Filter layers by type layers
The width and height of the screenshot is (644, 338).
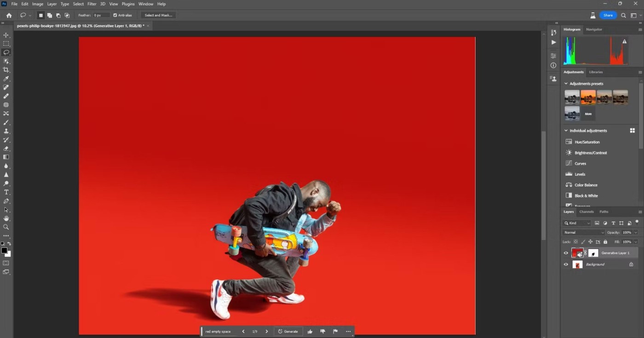pyautogui.click(x=613, y=223)
